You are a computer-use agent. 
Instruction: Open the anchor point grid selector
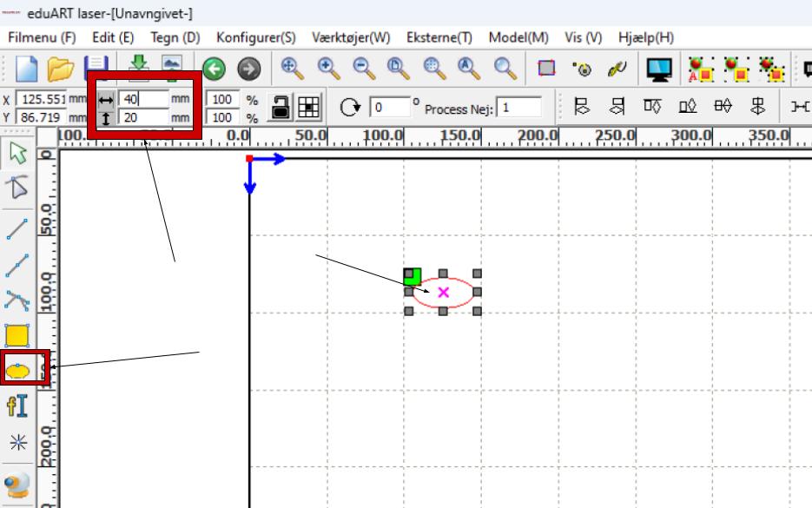point(308,107)
